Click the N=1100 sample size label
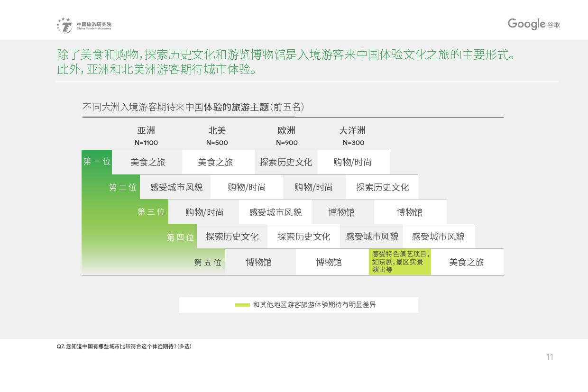 tap(146, 143)
